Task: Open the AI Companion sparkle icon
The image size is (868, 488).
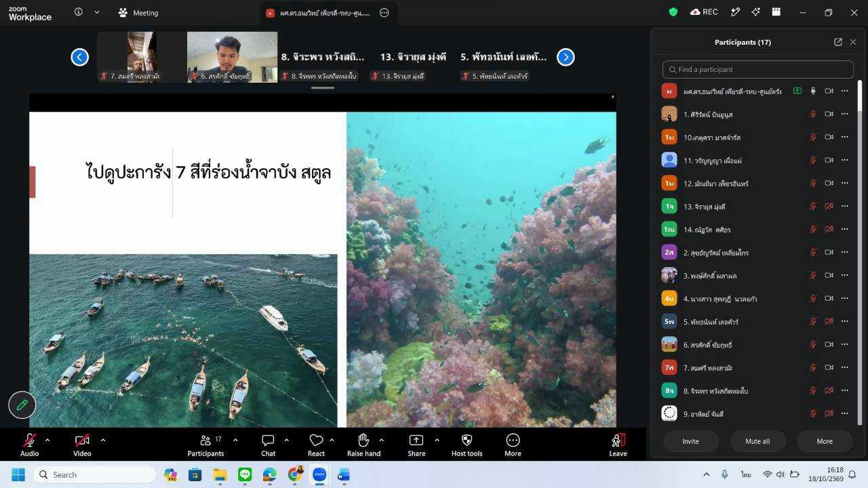Action: (756, 12)
